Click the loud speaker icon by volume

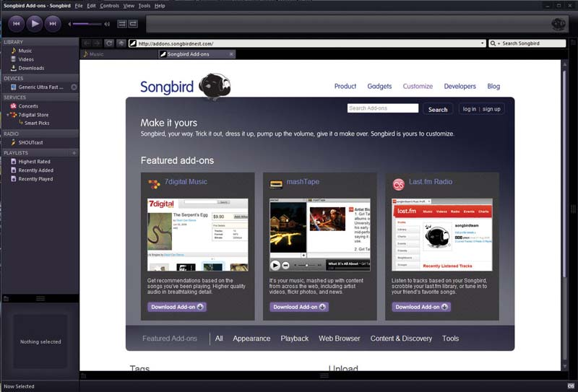pyautogui.click(x=107, y=25)
